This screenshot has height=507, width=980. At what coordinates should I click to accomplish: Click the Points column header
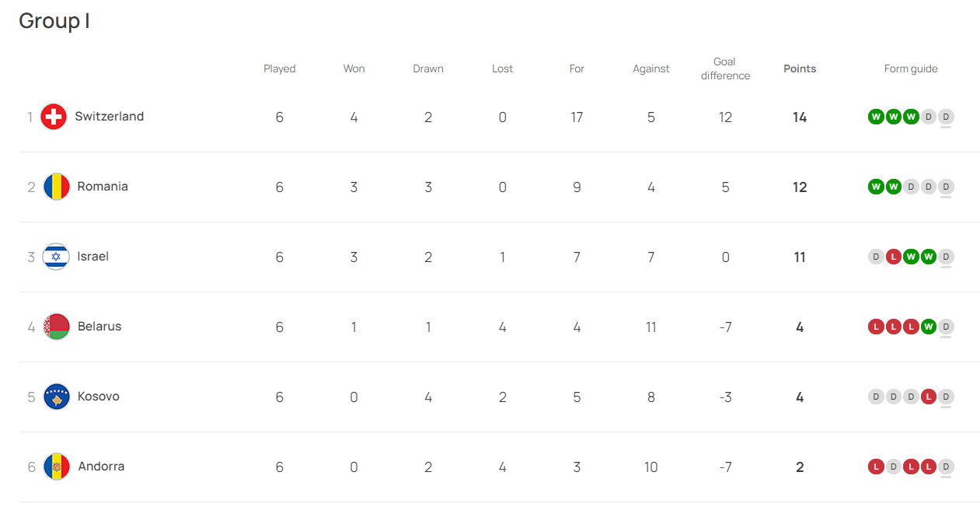[800, 68]
